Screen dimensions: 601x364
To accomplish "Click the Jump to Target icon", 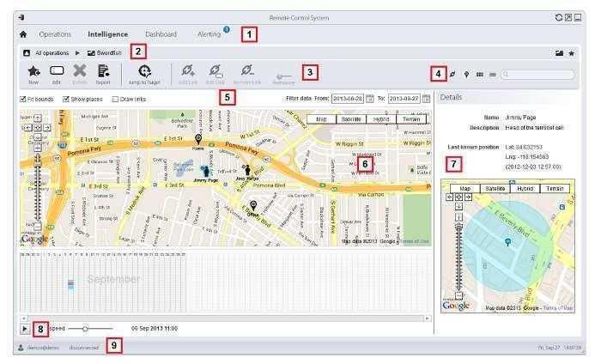I will 144,71.
